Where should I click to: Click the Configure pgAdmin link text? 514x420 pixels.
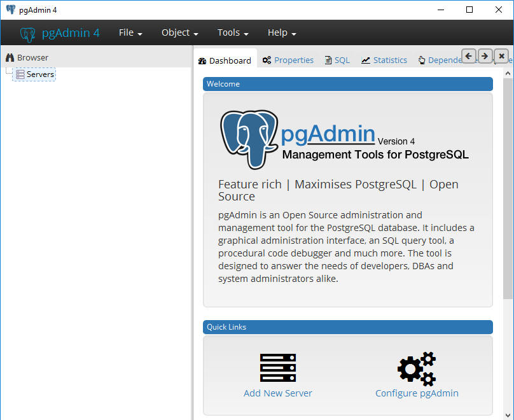[417, 393]
